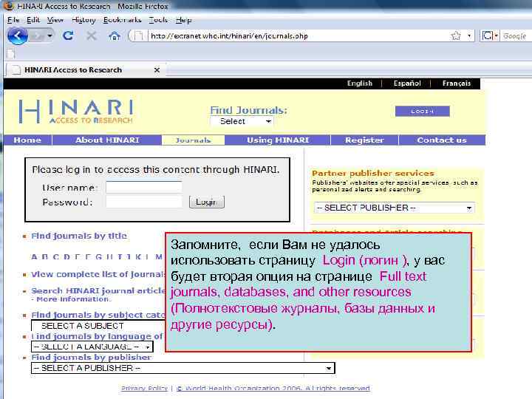This screenshot has height=399, width=532.
Task: Select letter K in journal alphabet
Action: [x=138, y=257]
